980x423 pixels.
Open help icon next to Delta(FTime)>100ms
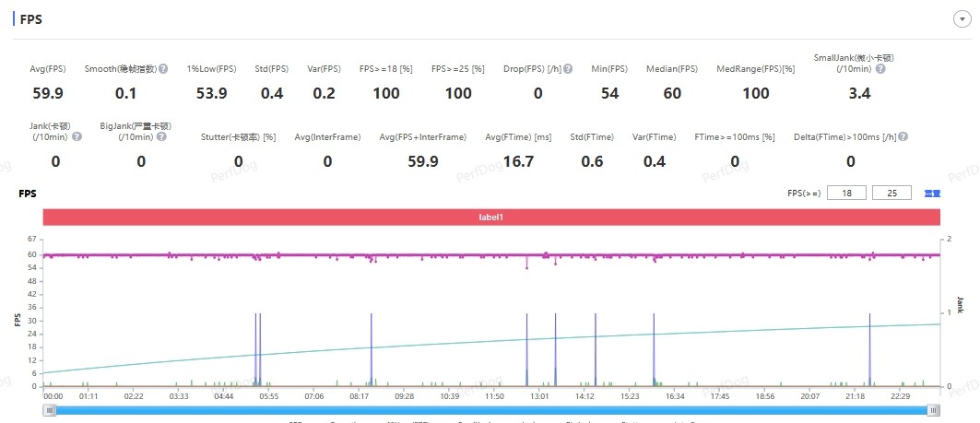pyautogui.click(x=903, y=136)
